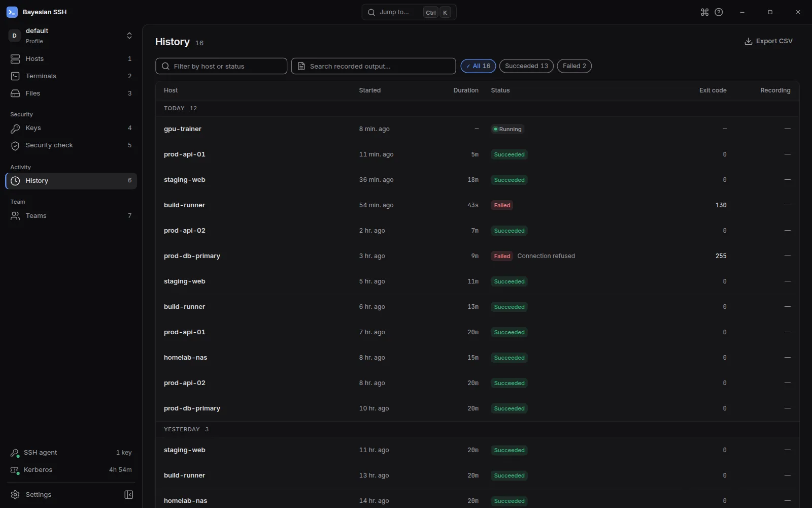Click the SSH agent status icon
The height and width of the screenshot is (508, 812).
tap(15, 453)
